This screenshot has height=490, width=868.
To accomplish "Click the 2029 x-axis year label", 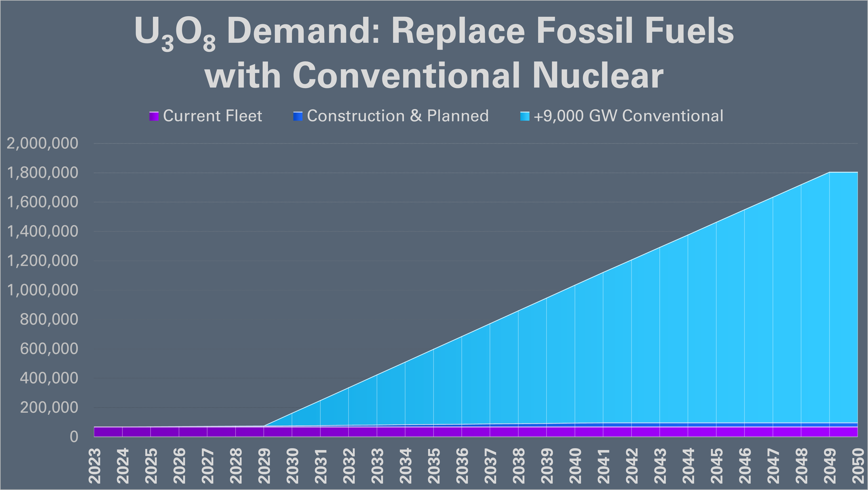I will pyautogui.click(x=264, y=466).
